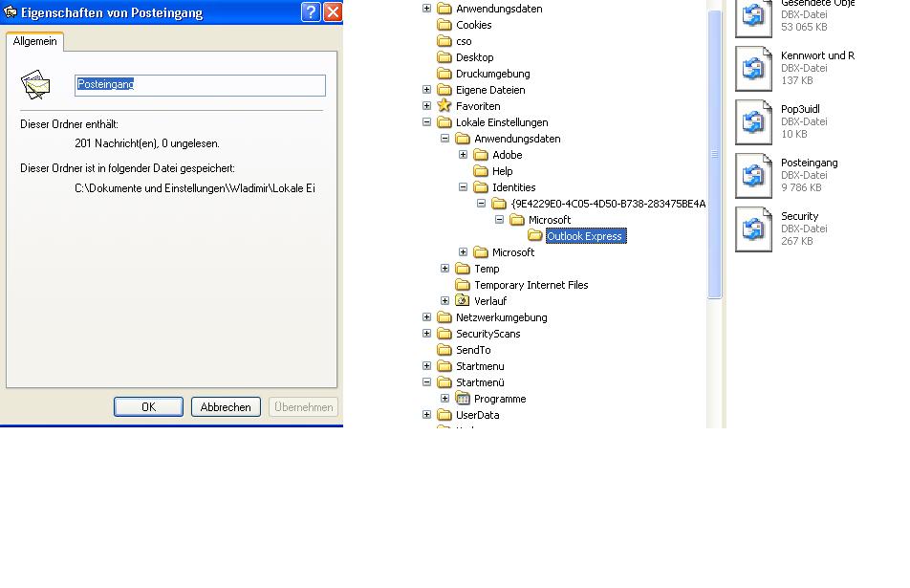910x588 pixels.
Task: Click the Posteingang folder name field
Action: pos(200,85)
